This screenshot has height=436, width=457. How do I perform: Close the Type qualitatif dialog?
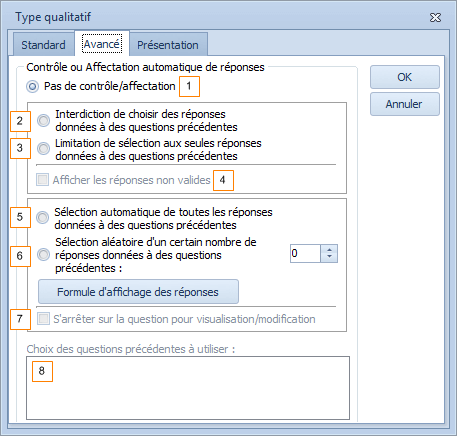[435, 17]
